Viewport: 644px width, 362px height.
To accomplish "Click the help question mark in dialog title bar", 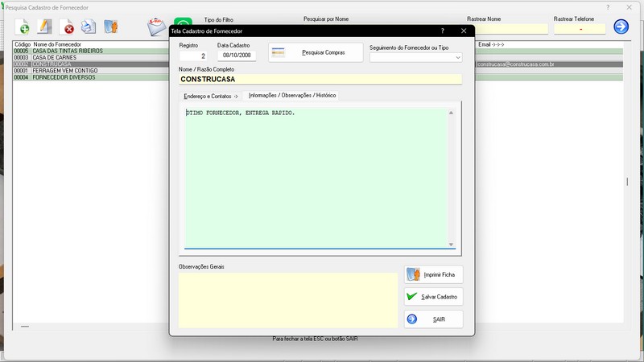I will (442, 31).
